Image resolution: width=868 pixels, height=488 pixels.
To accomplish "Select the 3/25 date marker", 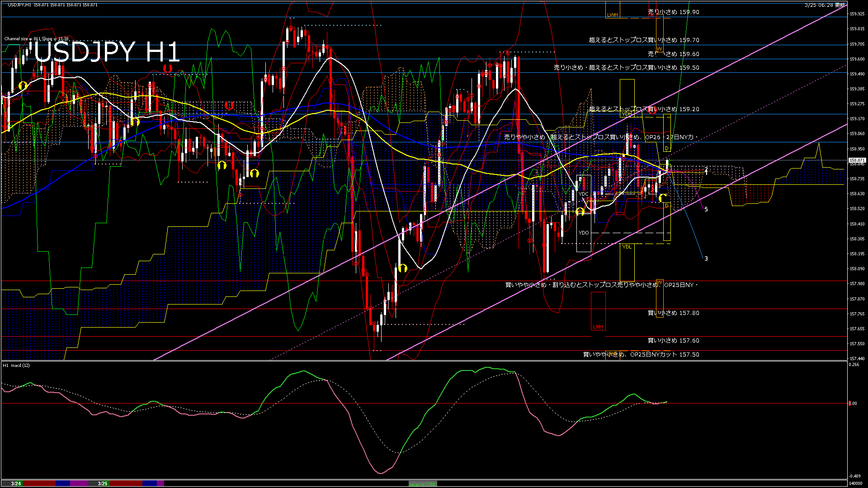I will click(103, 483).
